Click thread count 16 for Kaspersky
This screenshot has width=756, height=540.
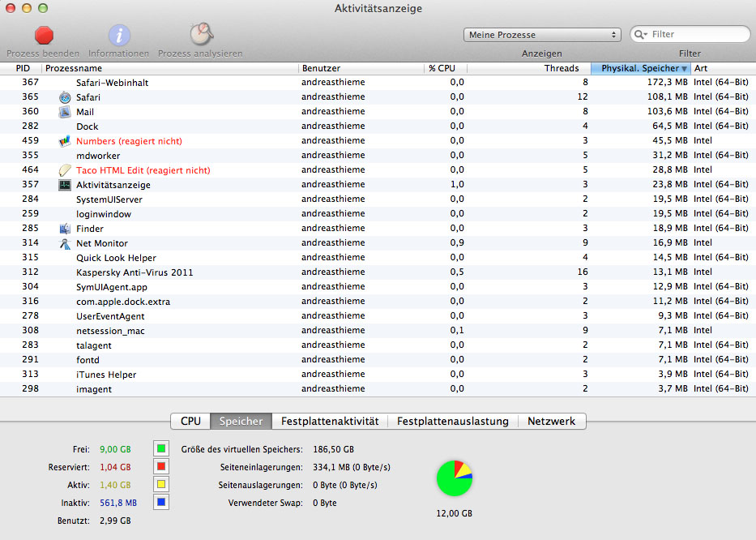point(583,272)
